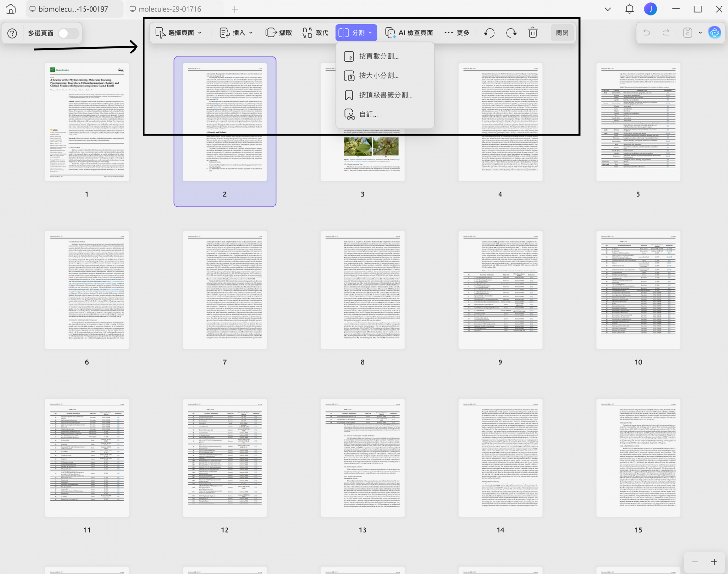Select page 15 thumbnail
This screenshot has height=574, width=728.
click(x=638, y=458)
